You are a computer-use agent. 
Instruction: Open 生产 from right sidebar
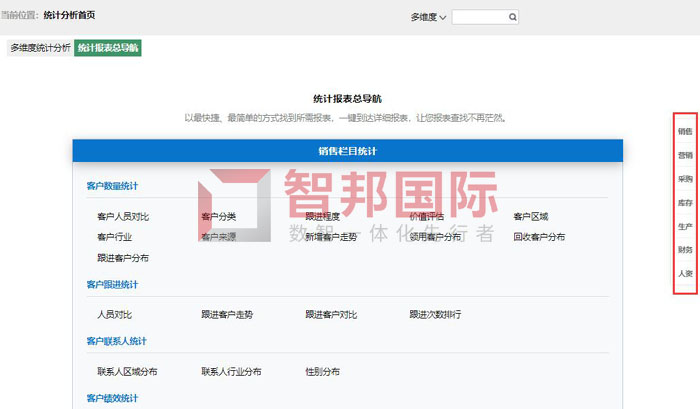pos(685,227)
